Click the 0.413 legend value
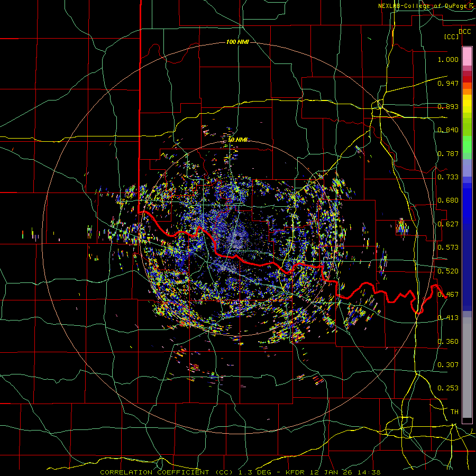This screenshot has width=476, height=476. coord(448,318)
